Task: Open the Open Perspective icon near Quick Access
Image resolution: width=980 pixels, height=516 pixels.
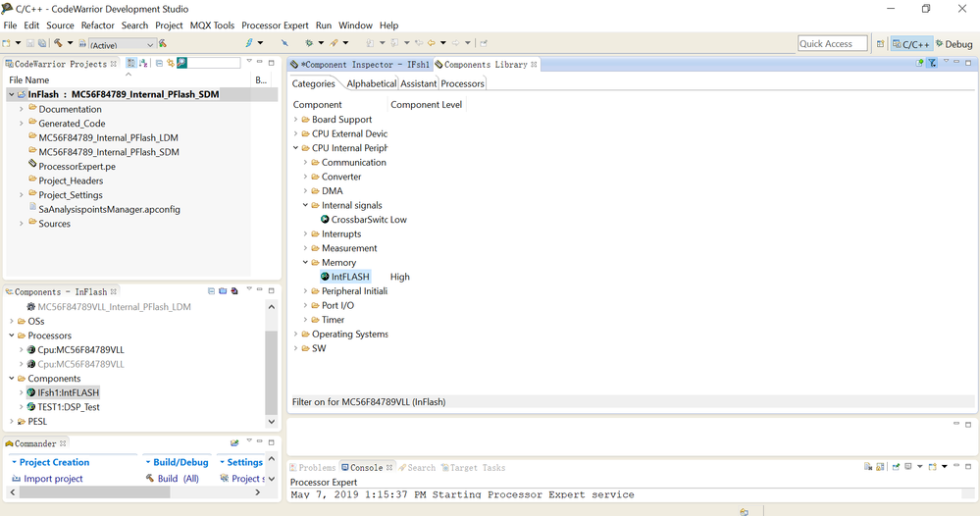Action: point(880,44)
